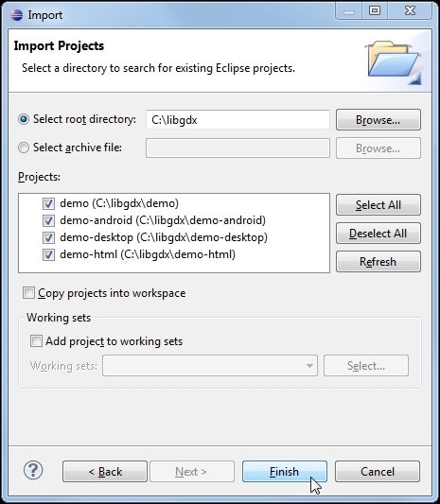Image resolution: width=440 pixels, height=504 pixels.
Task: Finish importing the projects
Action: 285,472
